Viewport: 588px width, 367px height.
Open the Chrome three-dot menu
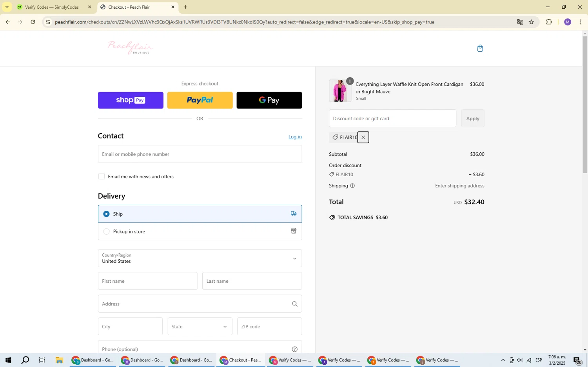pos(580,22)
